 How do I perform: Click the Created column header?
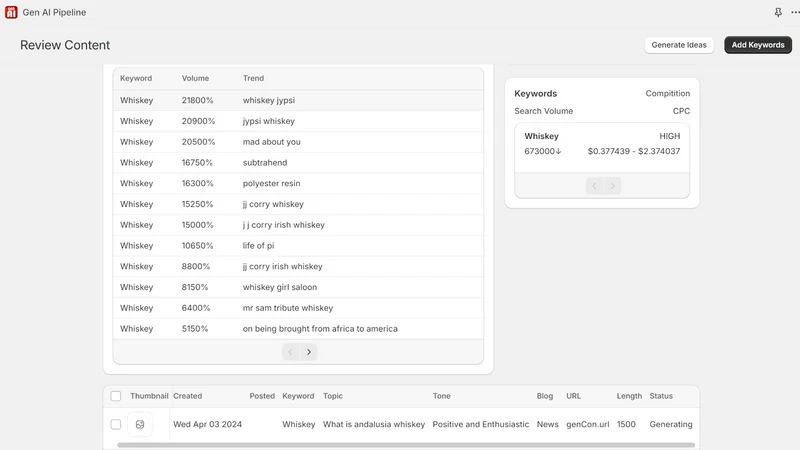[x=187, y=396]
